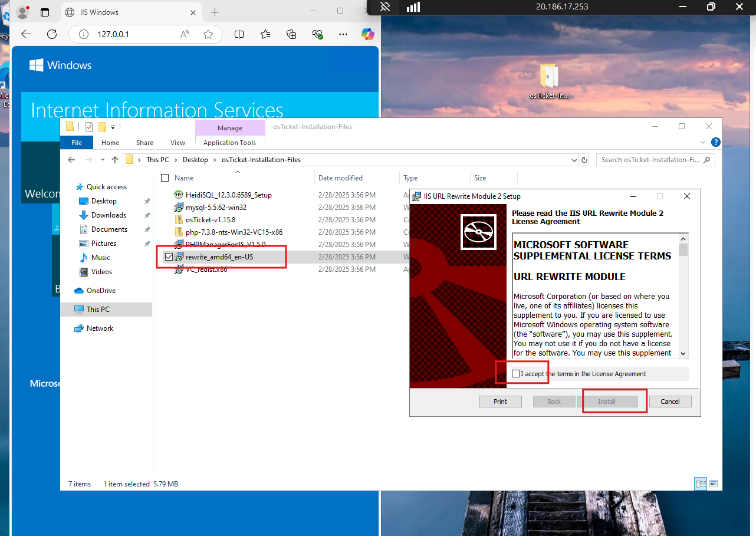
Task: Launch Copilot from Edge toolbar
Action: click(x=368, y=34)
